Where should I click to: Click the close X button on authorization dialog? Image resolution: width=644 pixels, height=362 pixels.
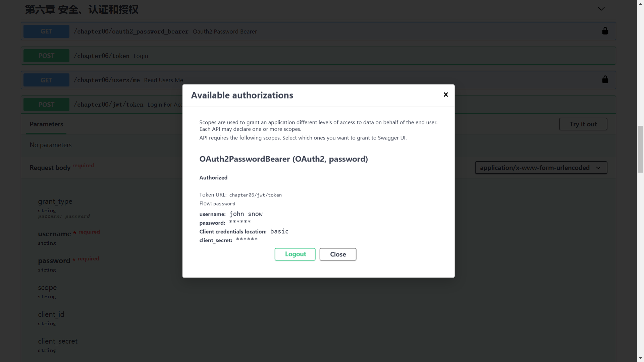pos(445,95)
